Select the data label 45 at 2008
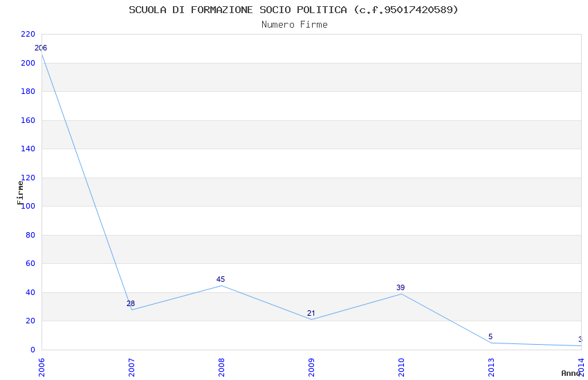The image size is (588, 380). 221,279
